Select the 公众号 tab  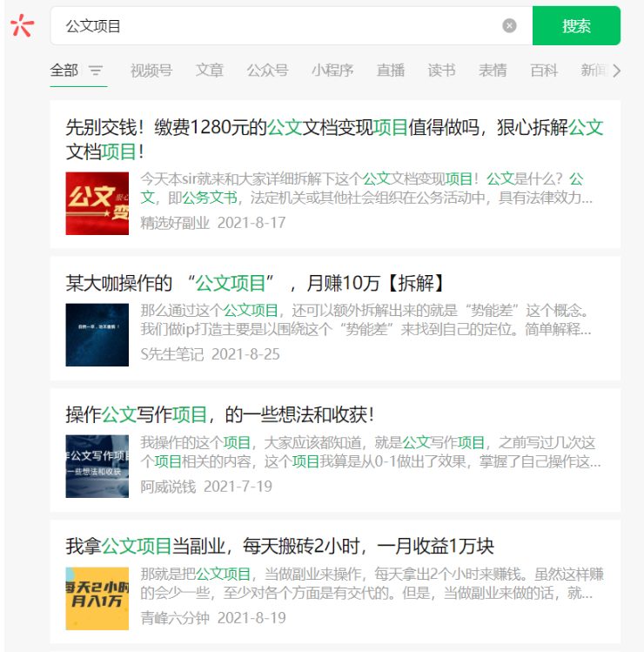pos(267,71)
